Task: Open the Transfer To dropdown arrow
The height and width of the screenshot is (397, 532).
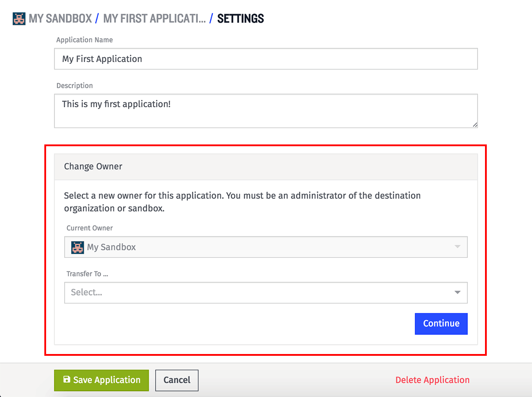Action: coord(458,292)
